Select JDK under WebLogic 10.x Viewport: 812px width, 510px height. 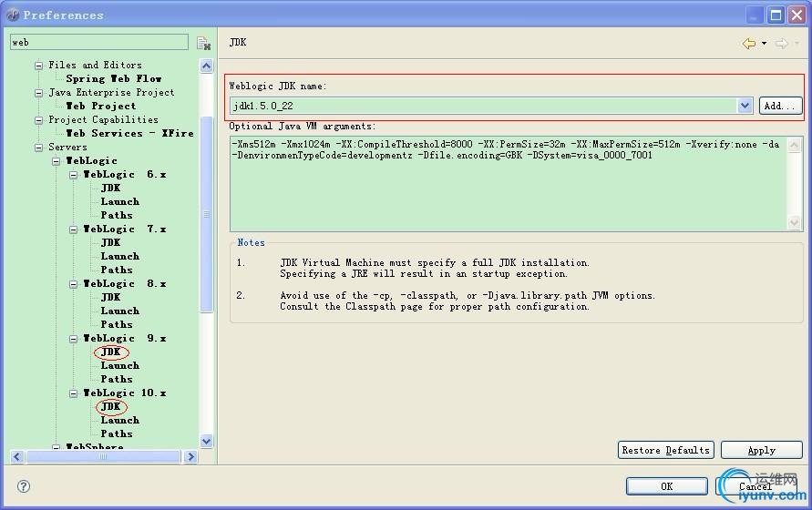click(111, 406)
